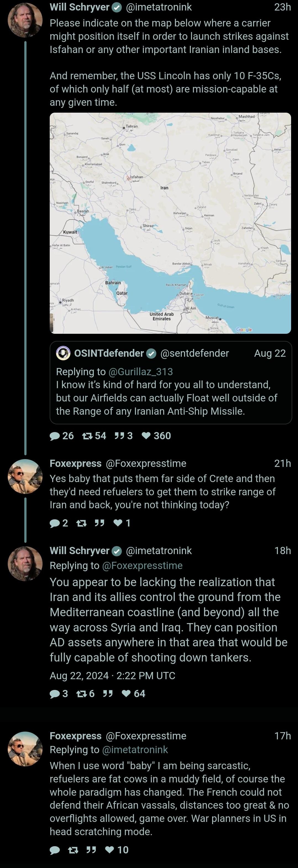Screen dimensions: 298x868
Task: Retweet the Foxexpress 21h Crete reply
Action: click(81, 523)
